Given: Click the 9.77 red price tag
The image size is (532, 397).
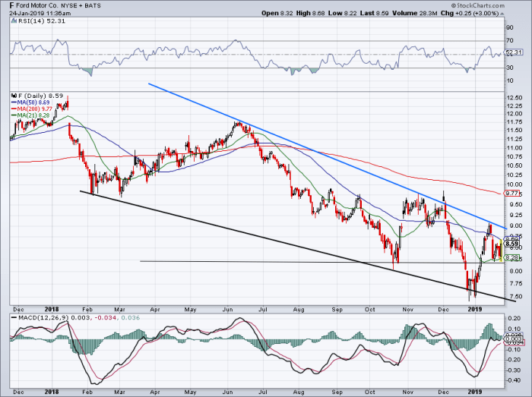Looking at the screenshot, I should [x=511, y=194].
